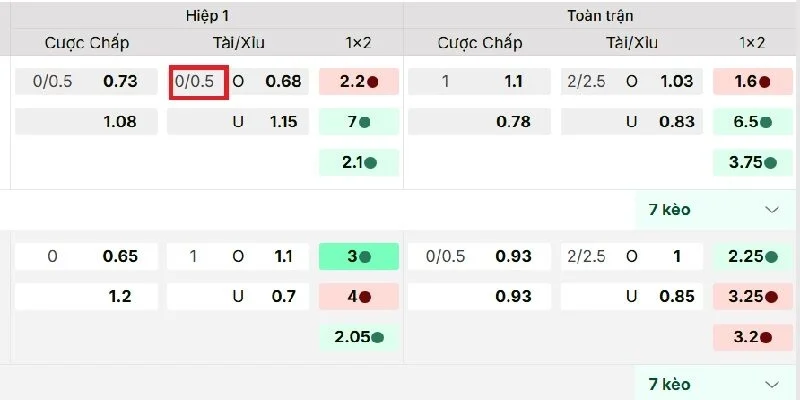Switch to the Toàn trận section header
Image resolution: width=800 pixels, height=400 pixels.
point(600,16)
